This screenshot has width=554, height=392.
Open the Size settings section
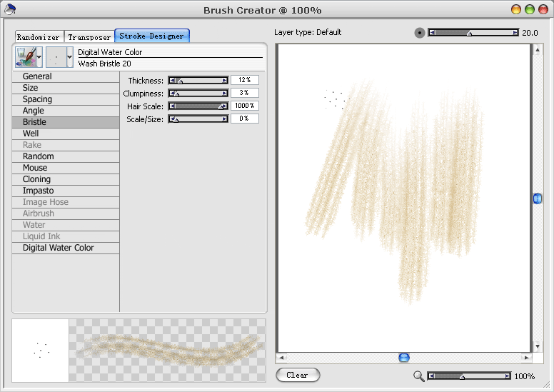66,88
